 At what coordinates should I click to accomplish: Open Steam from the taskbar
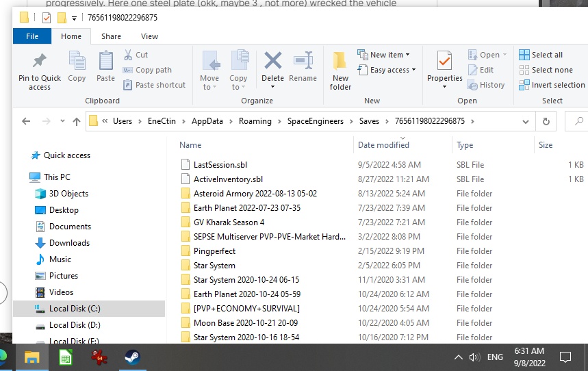coord(132,357)
